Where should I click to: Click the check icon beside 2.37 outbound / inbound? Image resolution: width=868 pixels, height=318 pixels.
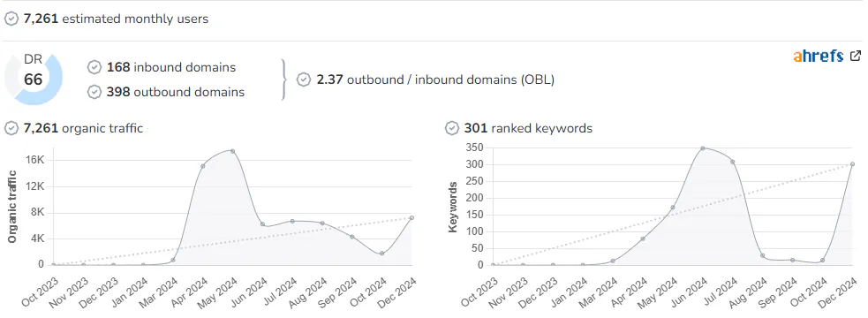coord(304,79)
